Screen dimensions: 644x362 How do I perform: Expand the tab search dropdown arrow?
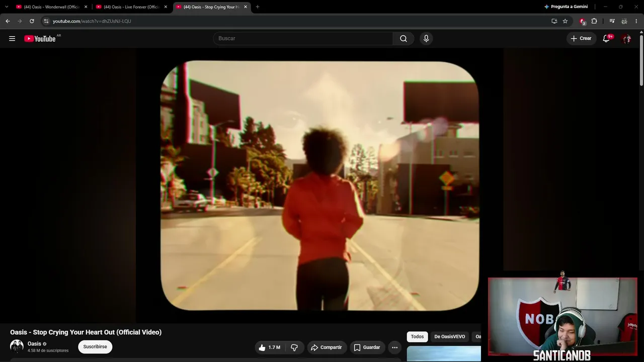(x=7, y=7)
